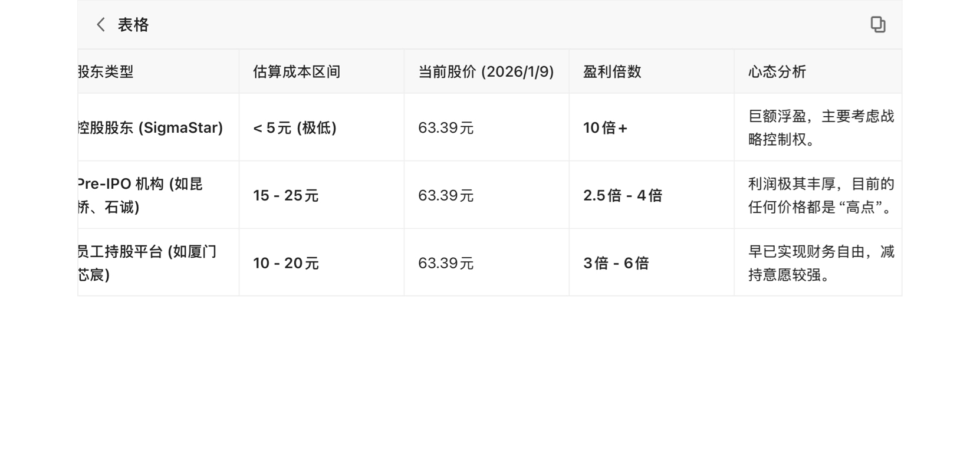Click the 盈利倍数 column header
The height and width of the screenshot is (453, 980).
click(x=612, y=72)
